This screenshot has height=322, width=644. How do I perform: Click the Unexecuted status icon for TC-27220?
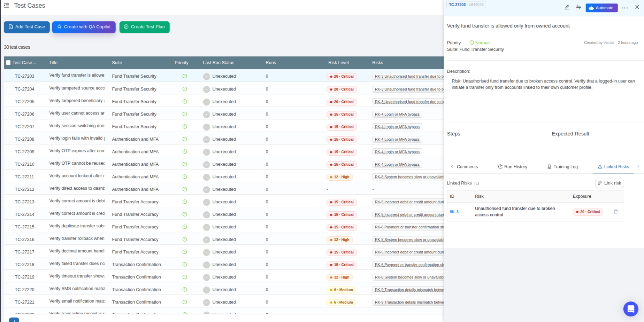[x=206, y=290]
